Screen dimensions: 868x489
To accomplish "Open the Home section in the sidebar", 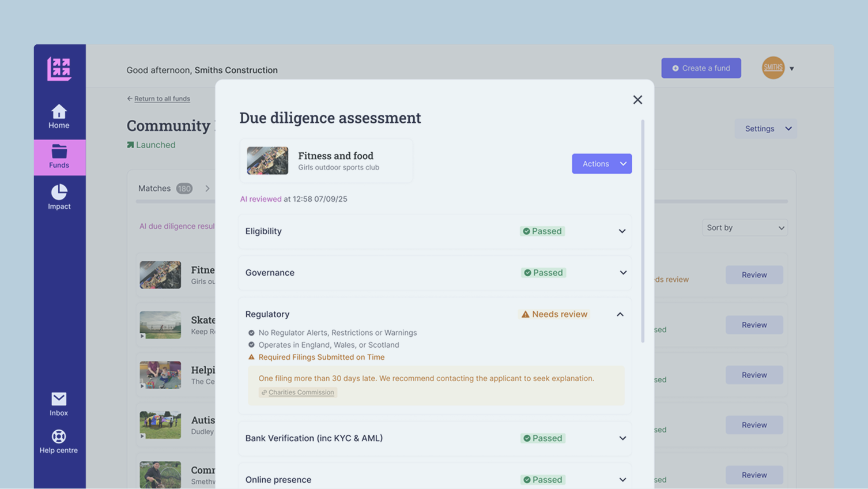I will (x=59, y=116).
